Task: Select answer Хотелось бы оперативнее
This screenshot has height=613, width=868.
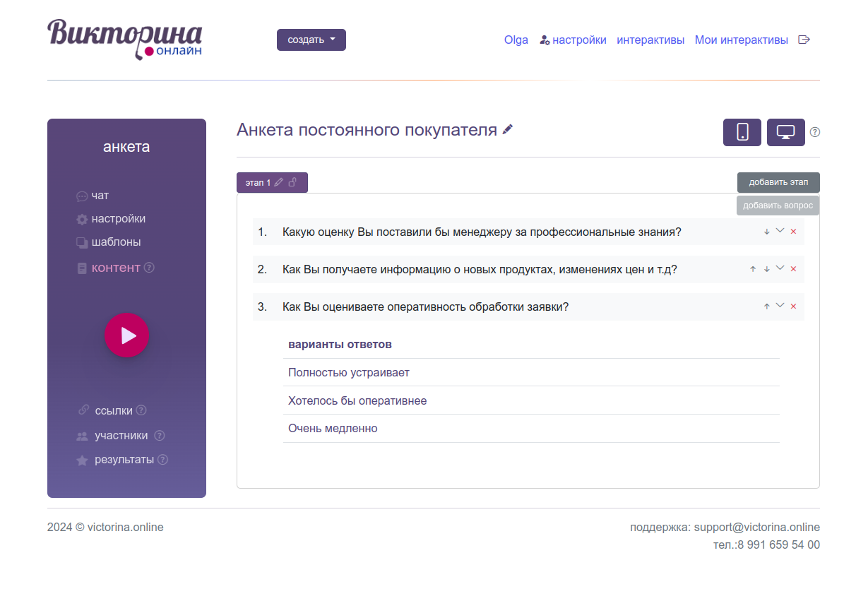Action: pyautogui.click(x=357, y=400)
